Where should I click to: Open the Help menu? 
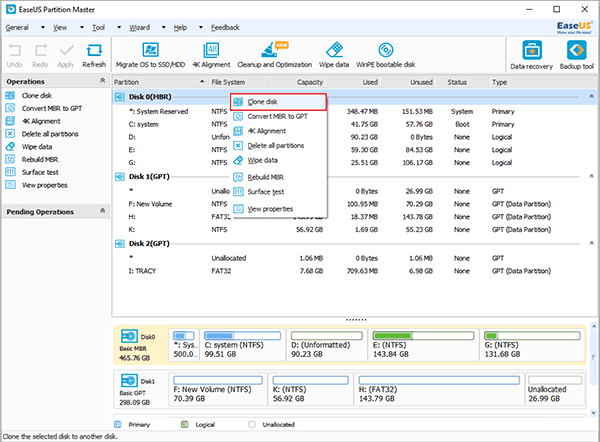coord(180,28)
